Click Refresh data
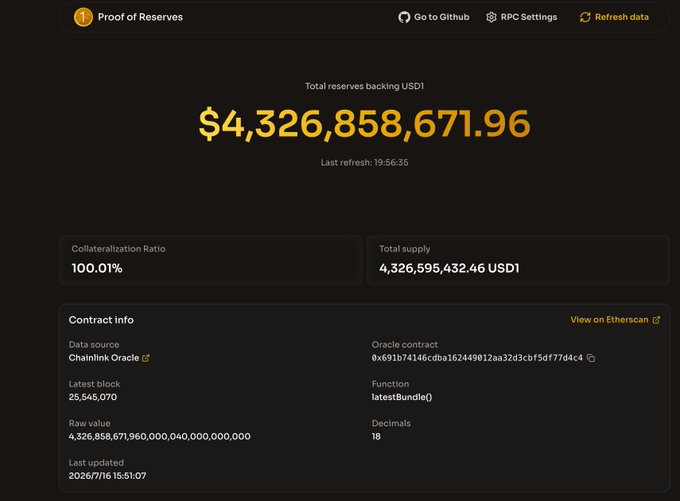The width and height of the screenshot is (680, 501). coord(614,17)
